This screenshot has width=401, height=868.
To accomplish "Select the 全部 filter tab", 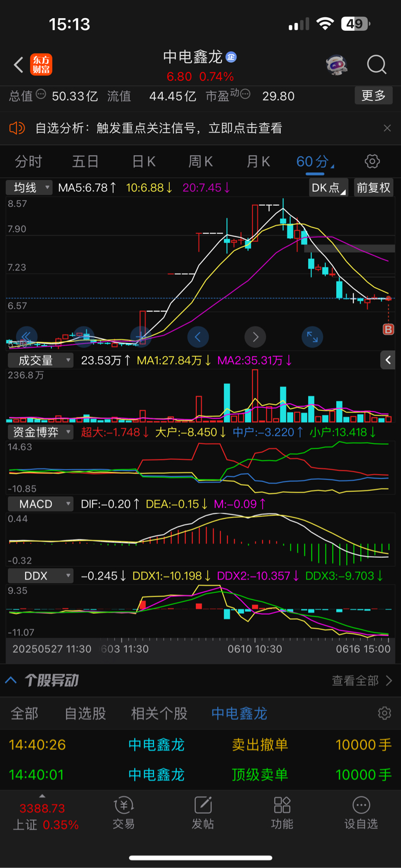I will [25, 713].
